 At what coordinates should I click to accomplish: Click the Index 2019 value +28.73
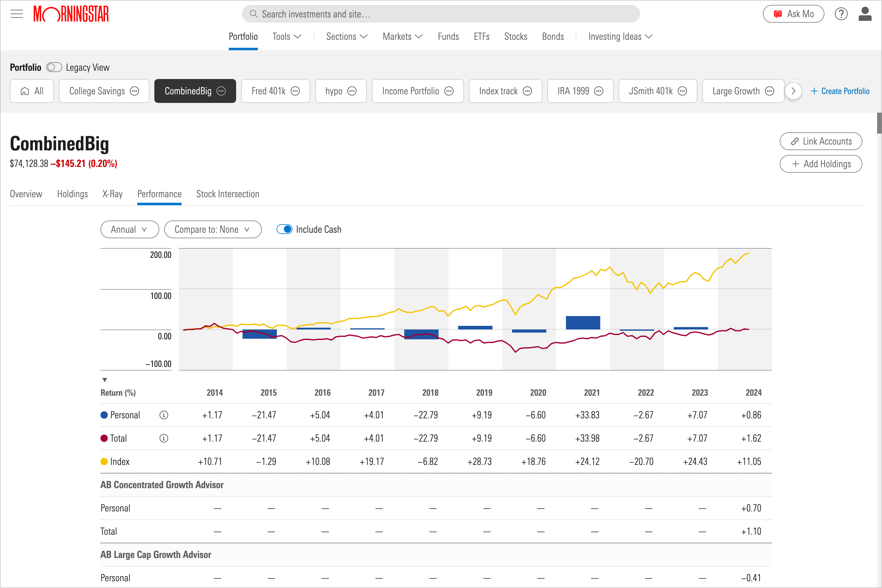click(479, 462)
